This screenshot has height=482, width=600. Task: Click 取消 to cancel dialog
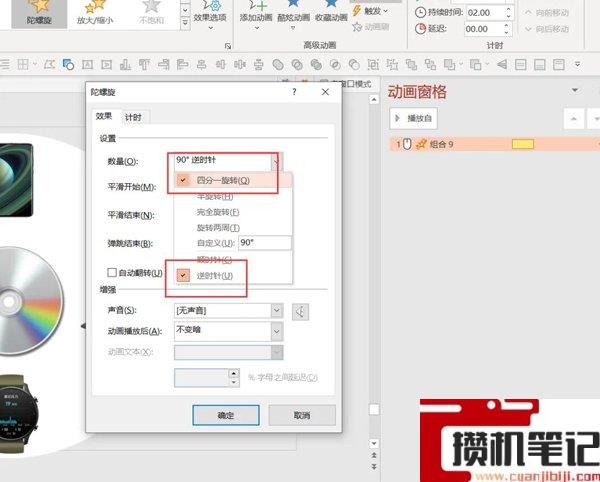(302, 415)
